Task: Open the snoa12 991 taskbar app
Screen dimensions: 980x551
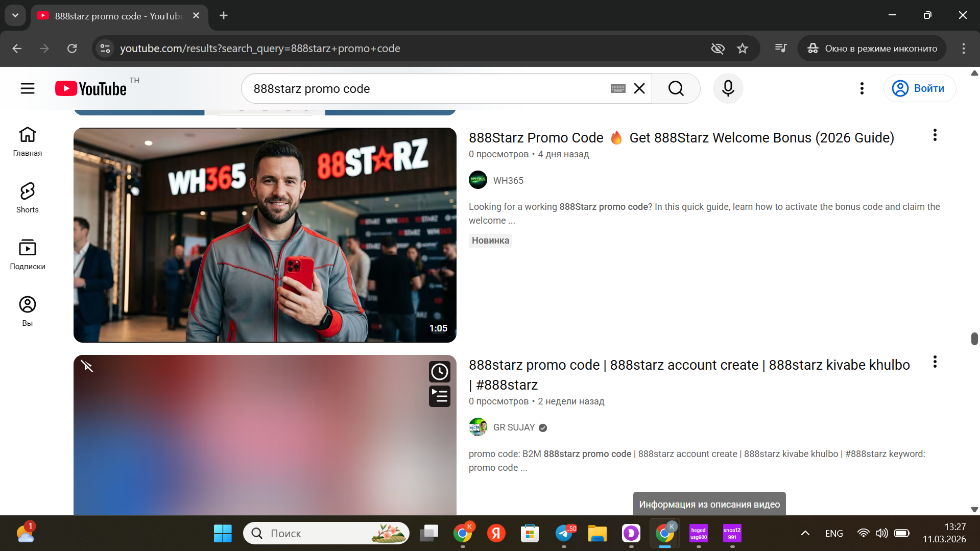Action: [732, 533]
